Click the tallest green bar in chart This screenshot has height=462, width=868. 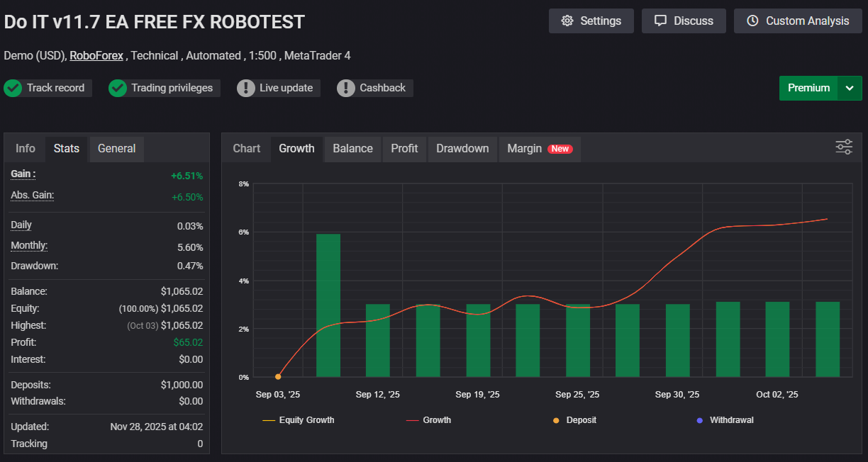pyautogui.click(x=328, y=305)
